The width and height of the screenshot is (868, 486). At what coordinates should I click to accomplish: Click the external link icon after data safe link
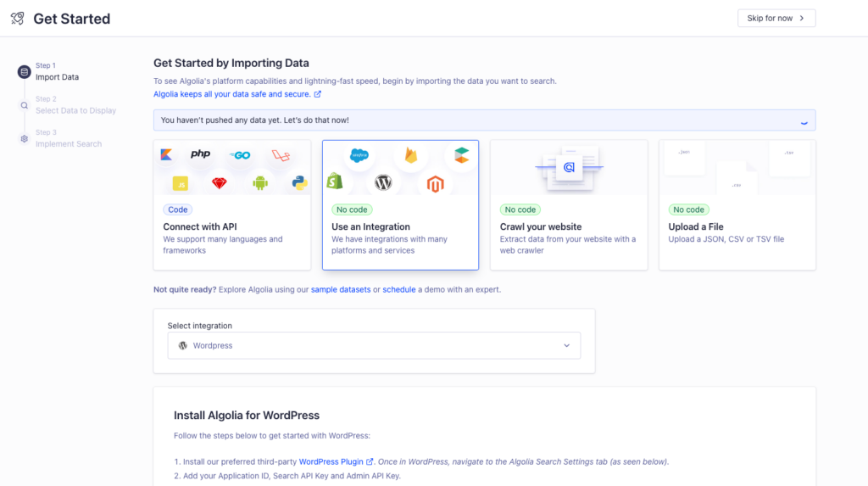pyautogui.click(x=318, y=94)
